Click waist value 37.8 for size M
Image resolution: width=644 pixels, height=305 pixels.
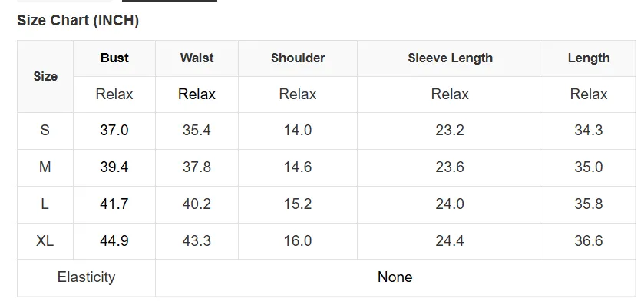tap(197, 167)
